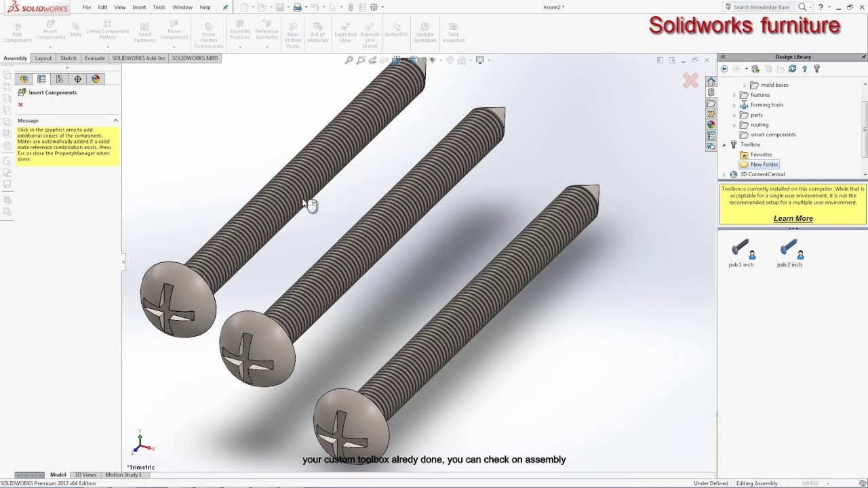Click the Rebuild traffic light icon

point(351,7)
